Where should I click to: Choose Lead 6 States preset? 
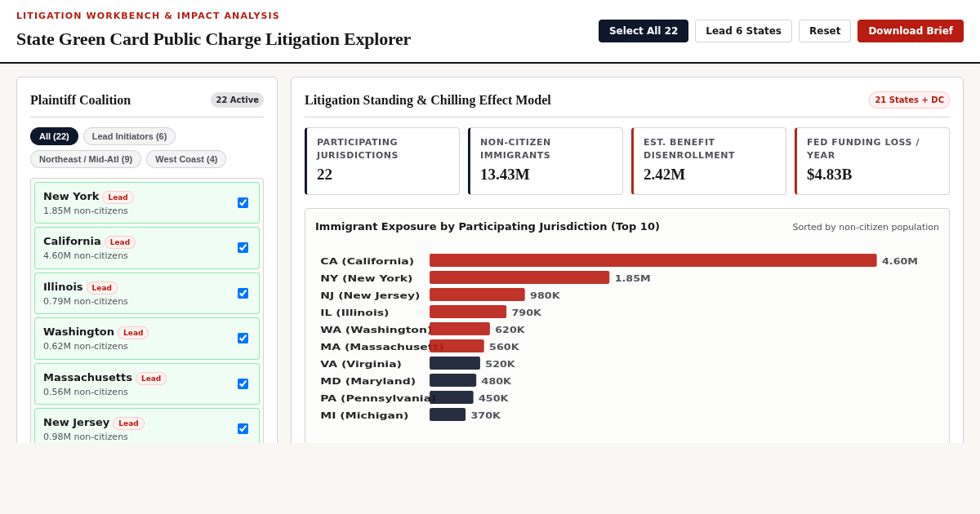click(x=743, y=31)
